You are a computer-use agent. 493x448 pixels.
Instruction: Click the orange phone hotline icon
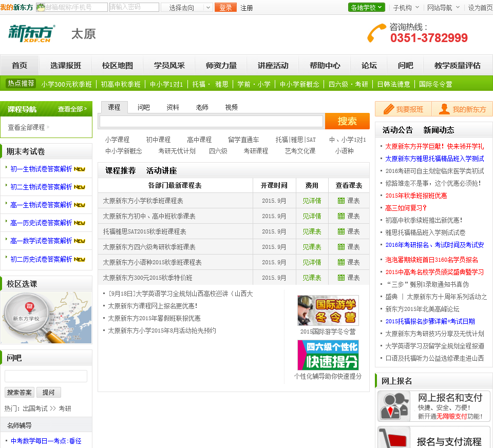point(376,33)
